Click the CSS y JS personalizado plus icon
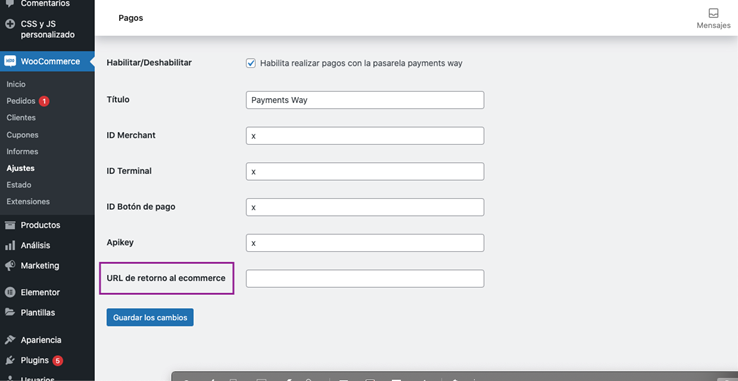This screenshot has width=738, height=381. pos(10,24)
